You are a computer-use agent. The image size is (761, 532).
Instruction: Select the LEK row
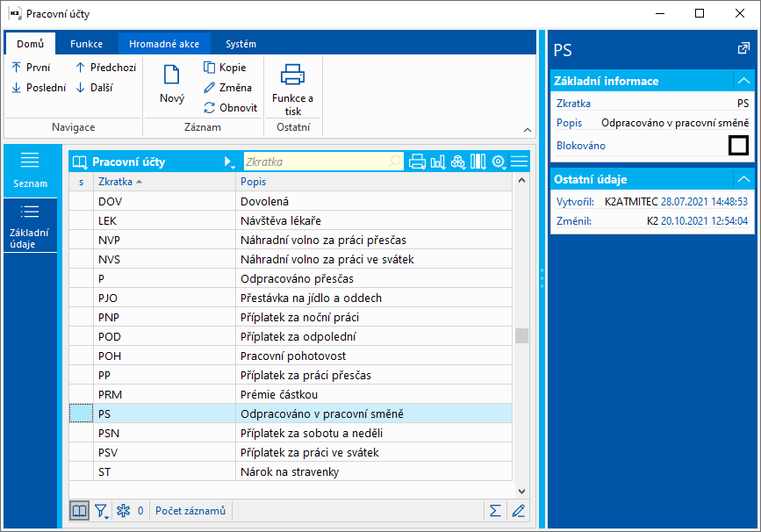click(x=291, y=220)
